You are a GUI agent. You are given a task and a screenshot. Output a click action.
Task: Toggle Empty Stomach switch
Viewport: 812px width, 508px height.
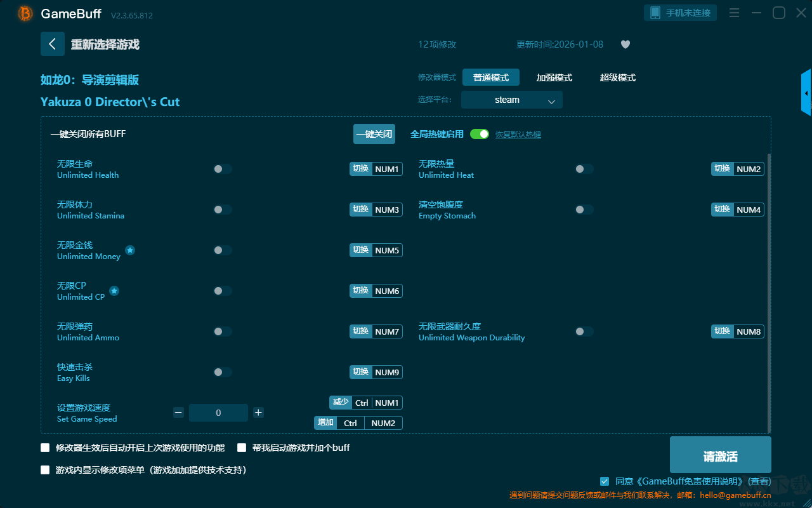click(x=584, y=210)
